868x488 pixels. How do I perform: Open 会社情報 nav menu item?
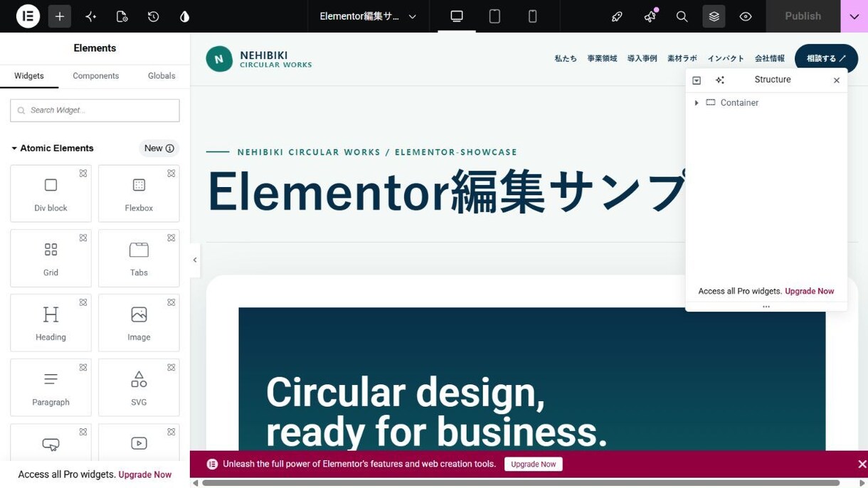point(770,58)
